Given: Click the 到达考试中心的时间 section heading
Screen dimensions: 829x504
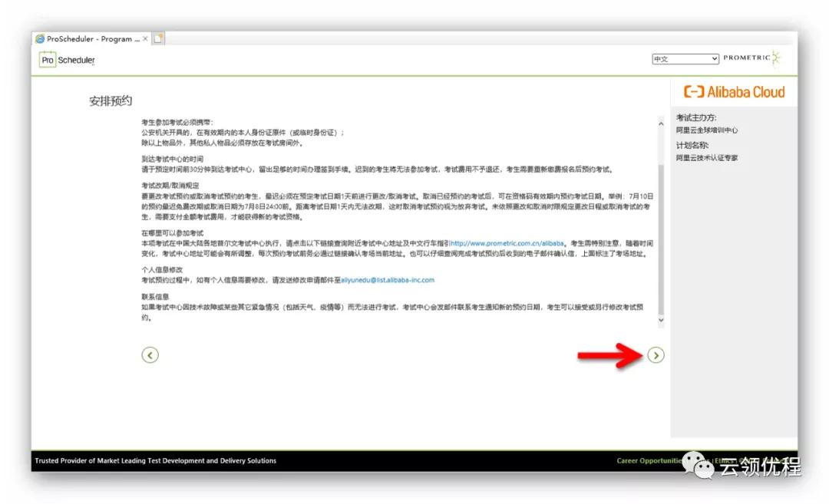Looking at the screenshot, I should 173,159.
